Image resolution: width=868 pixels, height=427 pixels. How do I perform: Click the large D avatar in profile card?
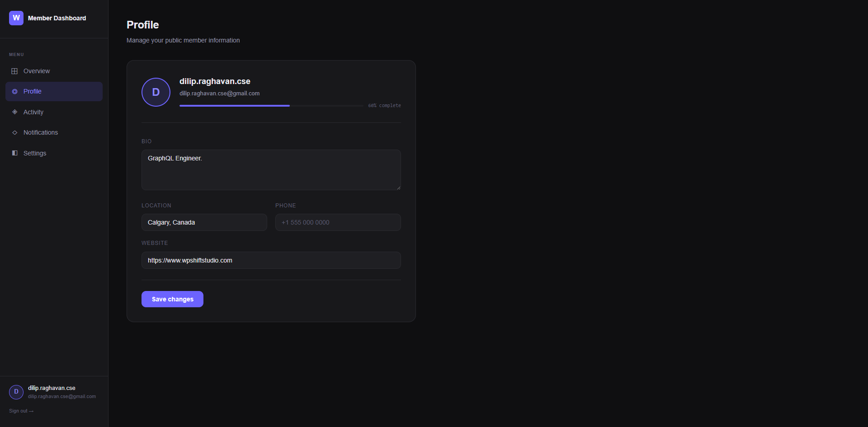point(156,92)
